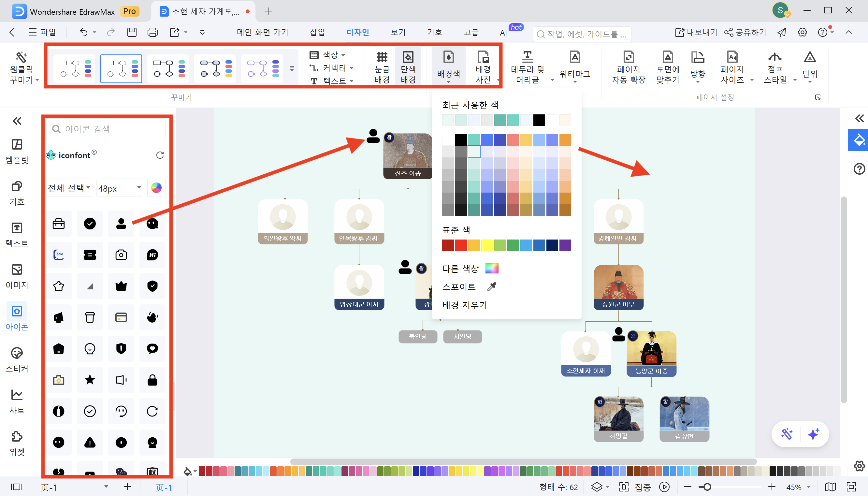This screenshot has height=496, width=868.
Task: Enable the 눈금 배경 grid background
Action: pos(382,66)
